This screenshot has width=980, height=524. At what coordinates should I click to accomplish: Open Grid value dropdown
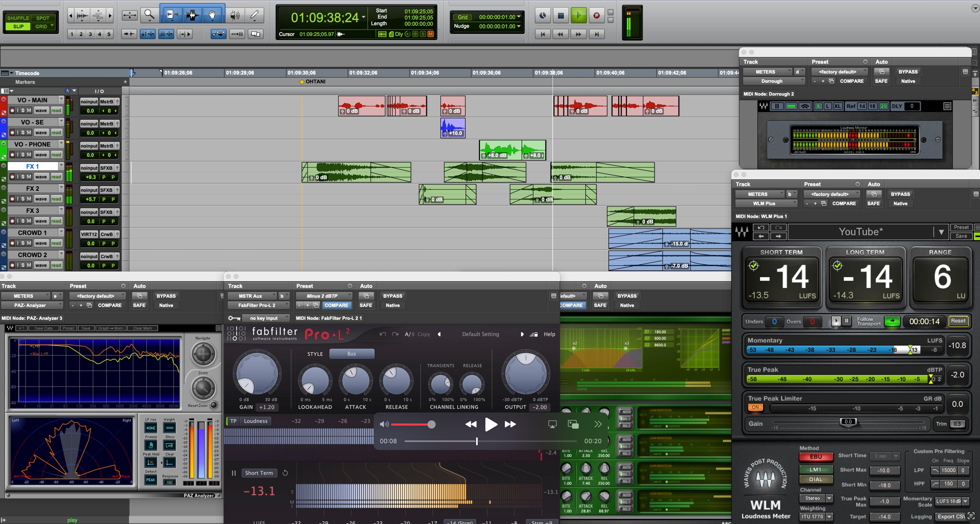[x=518, y=17]
